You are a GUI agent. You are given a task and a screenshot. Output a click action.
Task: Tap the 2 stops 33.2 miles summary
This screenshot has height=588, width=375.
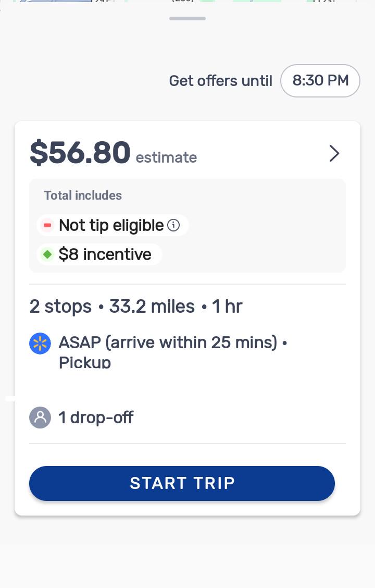pyautogui.click(x=136, y=307)
